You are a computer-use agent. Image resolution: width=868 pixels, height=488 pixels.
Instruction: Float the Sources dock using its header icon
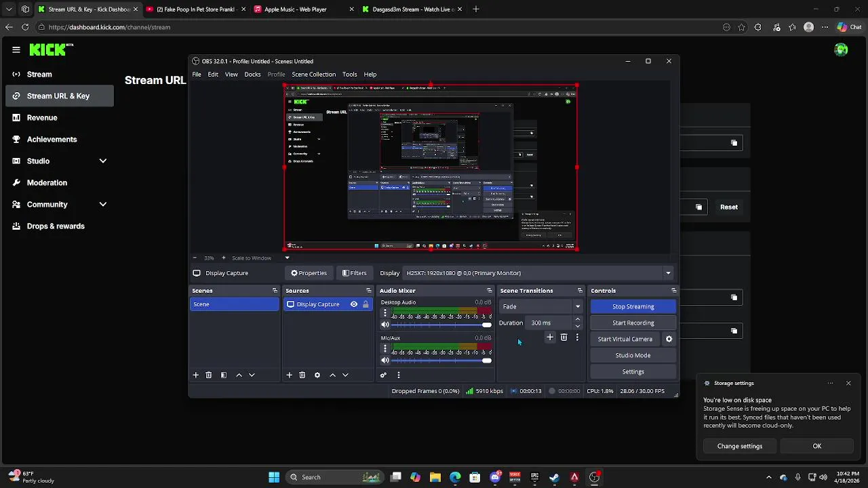(x=368, y=291)
